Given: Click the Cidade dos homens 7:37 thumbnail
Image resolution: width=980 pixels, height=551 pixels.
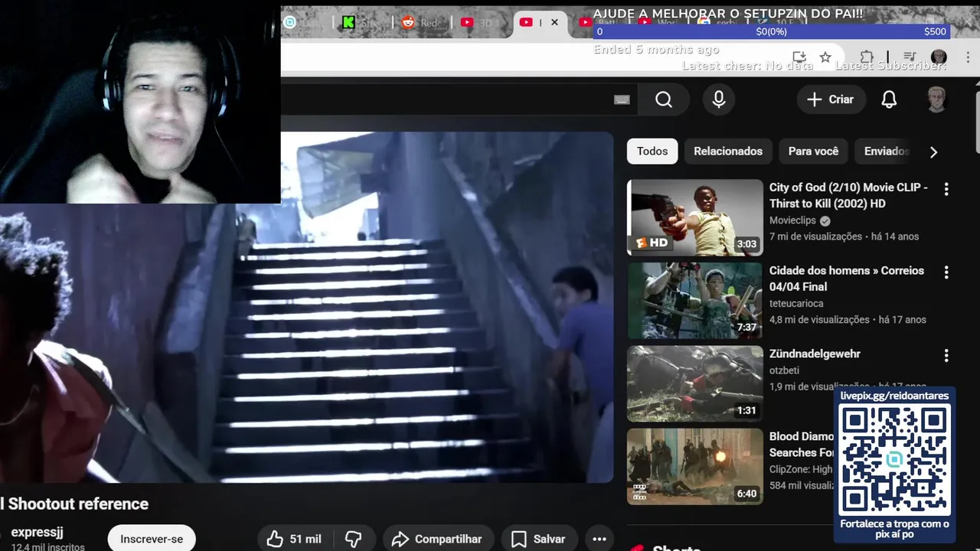Looking at the screenshot, I should click(695, 301).
